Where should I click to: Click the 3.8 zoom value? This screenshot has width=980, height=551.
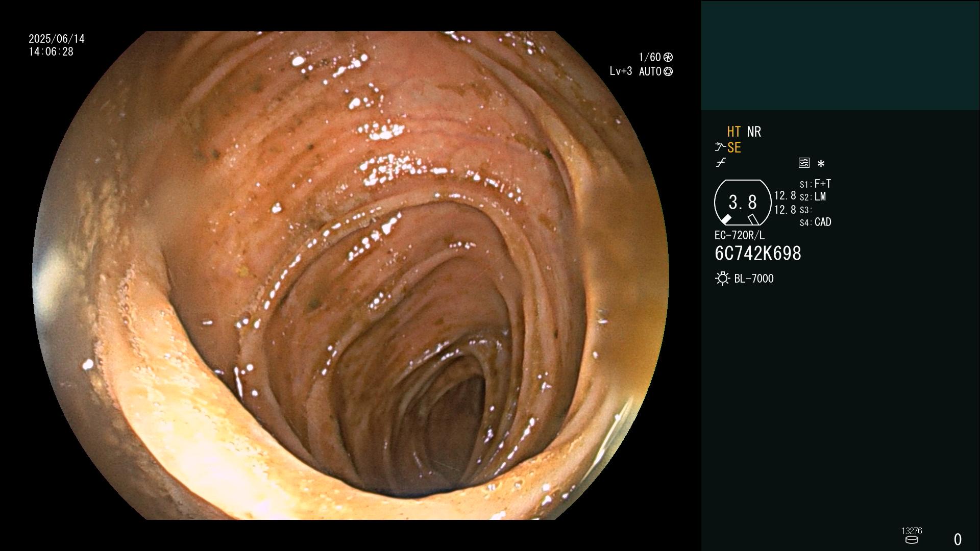(743, 202)
